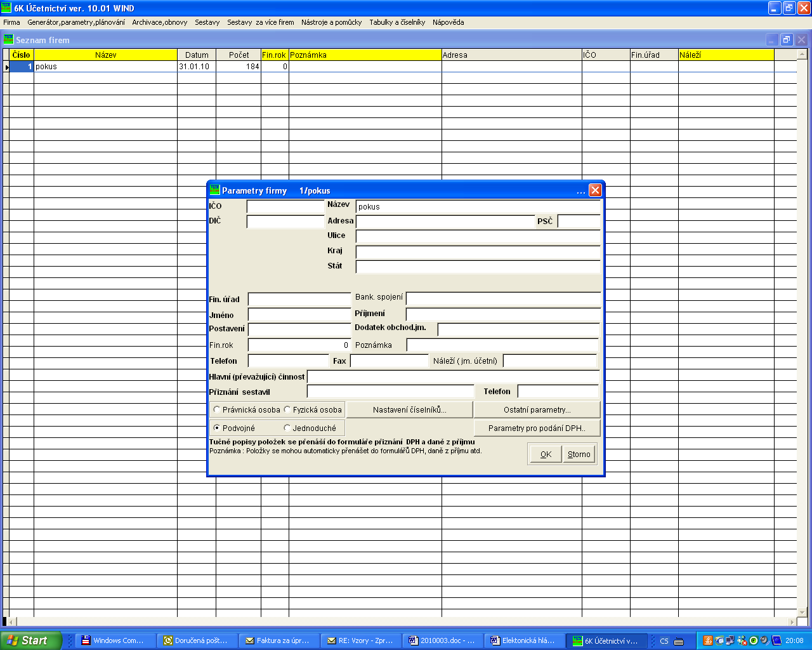812x650 pixels.
Task: Select Jednoduché accounting option
Action: (310, 428)
